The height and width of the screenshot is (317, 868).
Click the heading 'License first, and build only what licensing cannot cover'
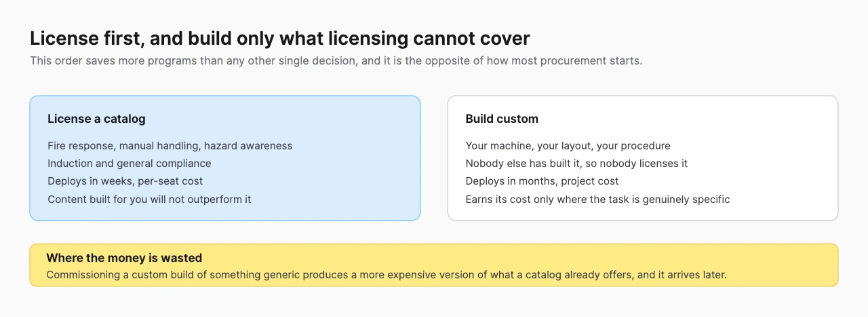click(280, 38)
